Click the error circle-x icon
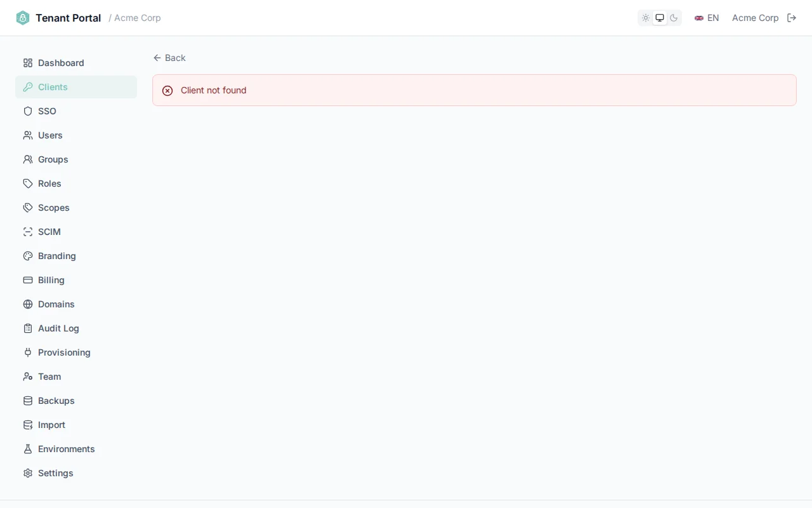 [x=167, y=91]
